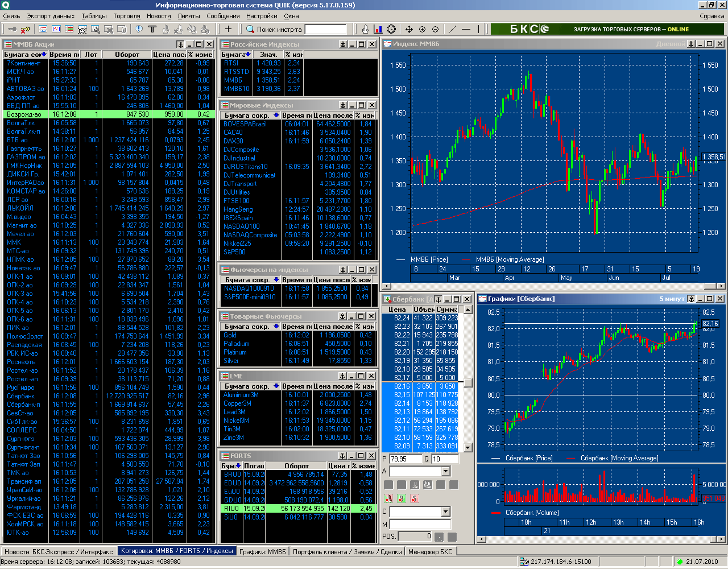Click scroll-up arrow in Сбербанк quotes
Screen dimensions: 728x569
click(x=468, y=310)
